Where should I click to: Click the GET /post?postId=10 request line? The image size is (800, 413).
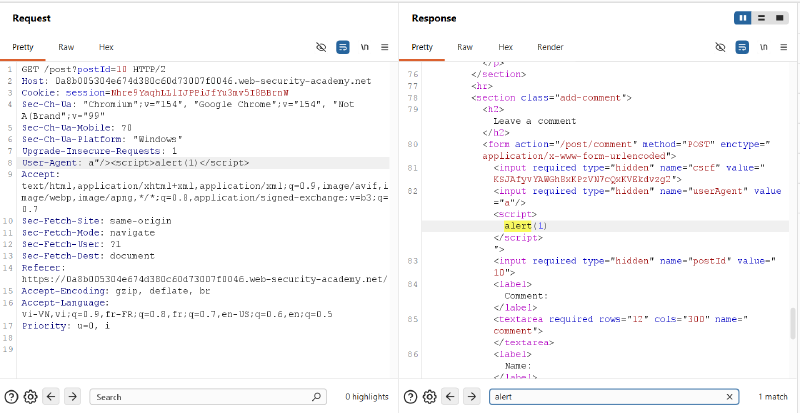[x=94, y=69]
